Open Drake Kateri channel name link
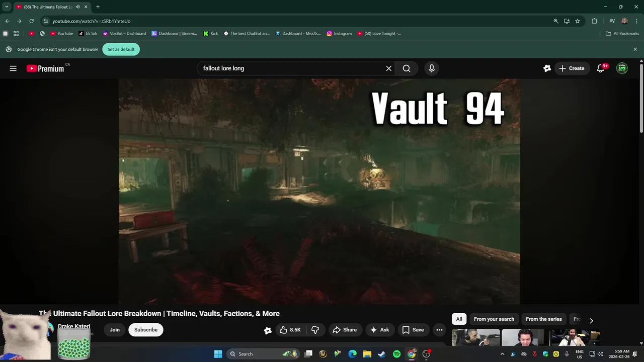 click(74, 326)
